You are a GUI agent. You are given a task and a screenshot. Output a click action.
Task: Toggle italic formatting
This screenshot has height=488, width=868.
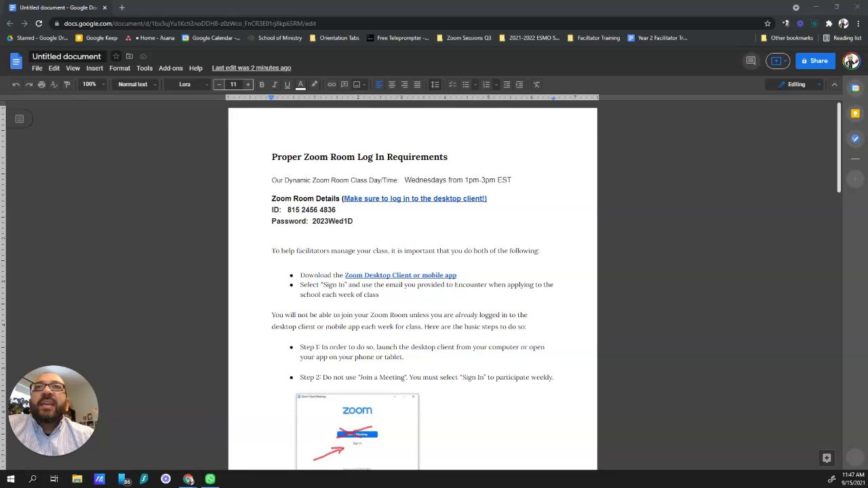click(x=275, y=85)
